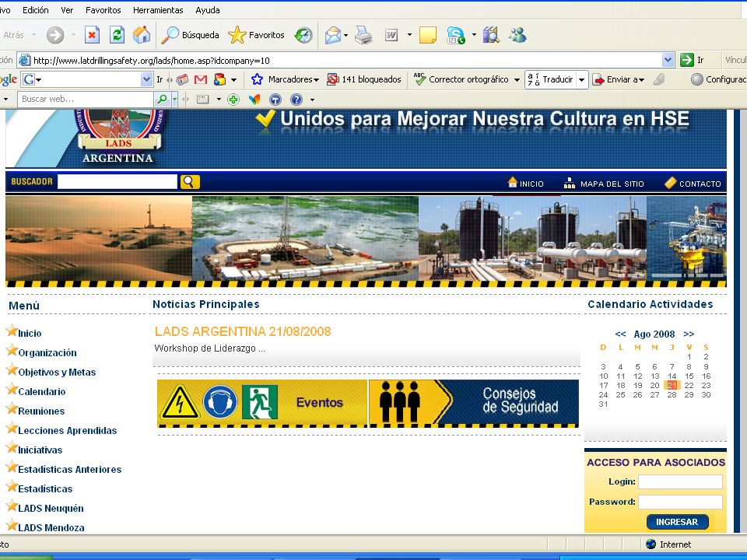Open the Organización menu link

[x=47, y=353]
